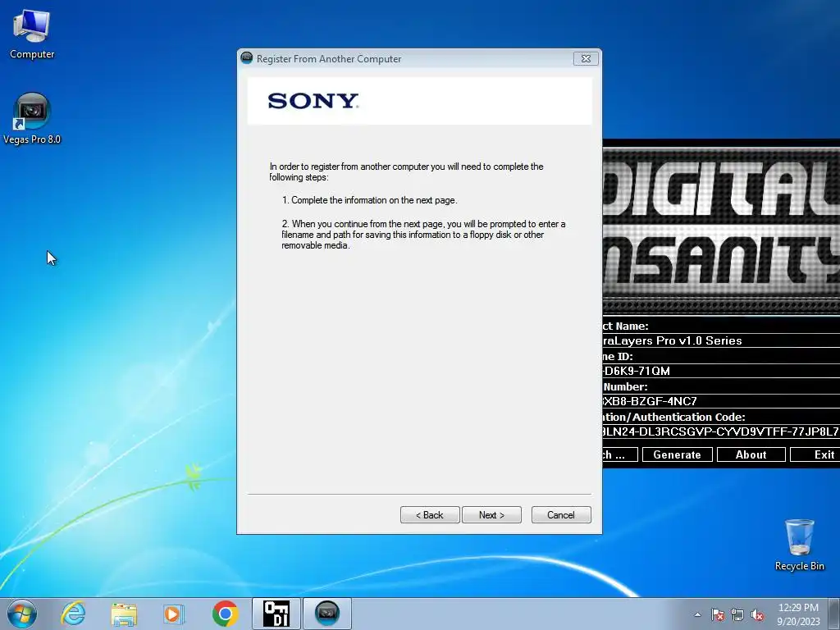The image size is (840, 630).
Task: Go to the previous step with Back
Action: pyautogui.click(x=430, y=515)
